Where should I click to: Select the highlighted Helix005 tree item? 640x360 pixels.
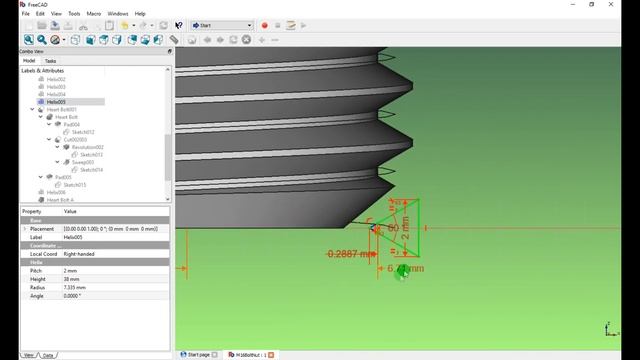click(x=56, y=102)
